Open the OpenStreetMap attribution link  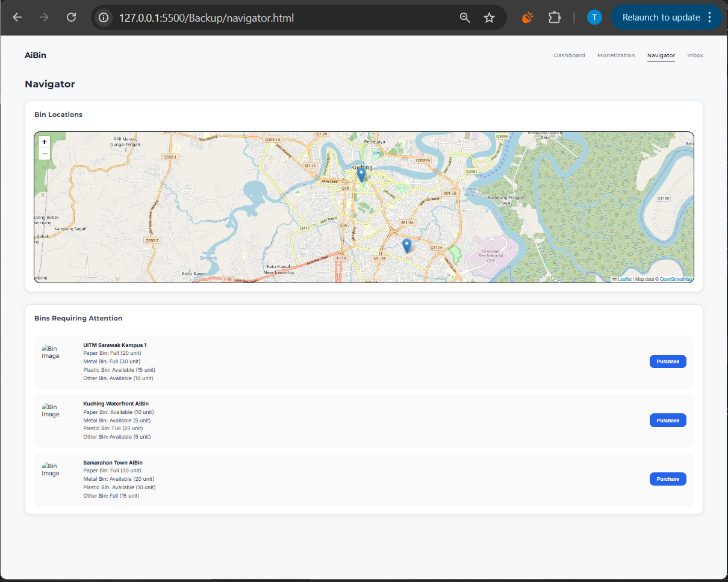(676, 279)
